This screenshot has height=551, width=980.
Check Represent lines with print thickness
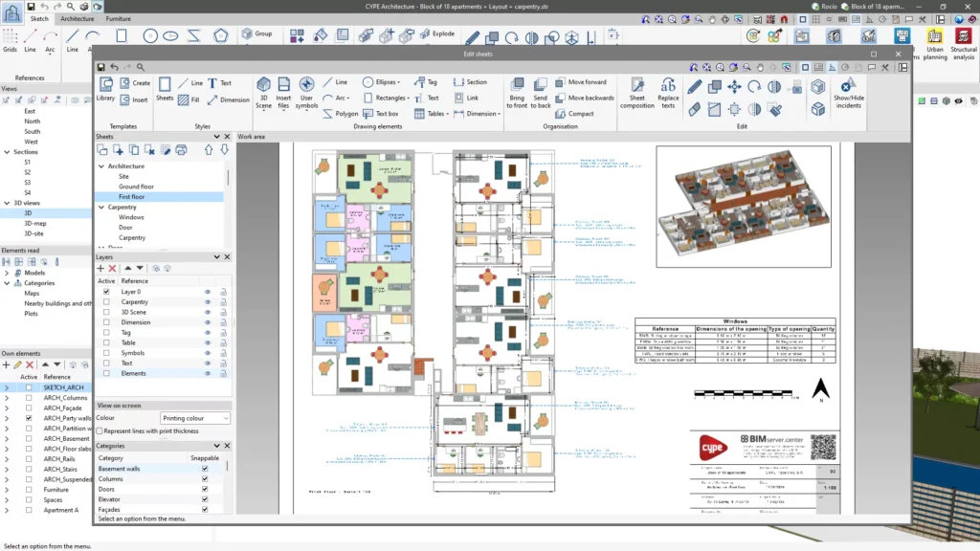100,431
